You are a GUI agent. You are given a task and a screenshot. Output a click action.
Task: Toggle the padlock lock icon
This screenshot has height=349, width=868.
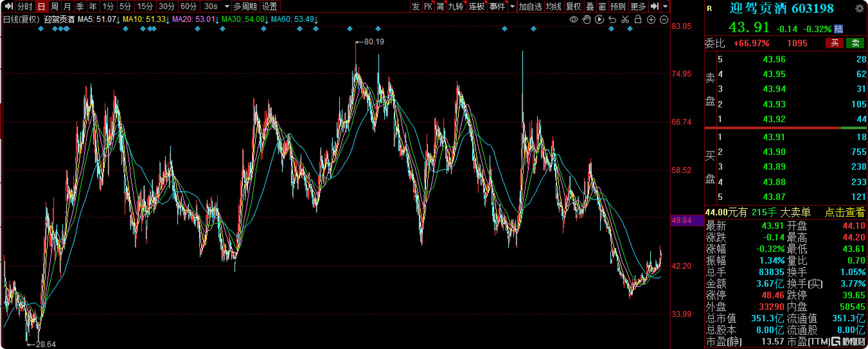coord(638,20)
